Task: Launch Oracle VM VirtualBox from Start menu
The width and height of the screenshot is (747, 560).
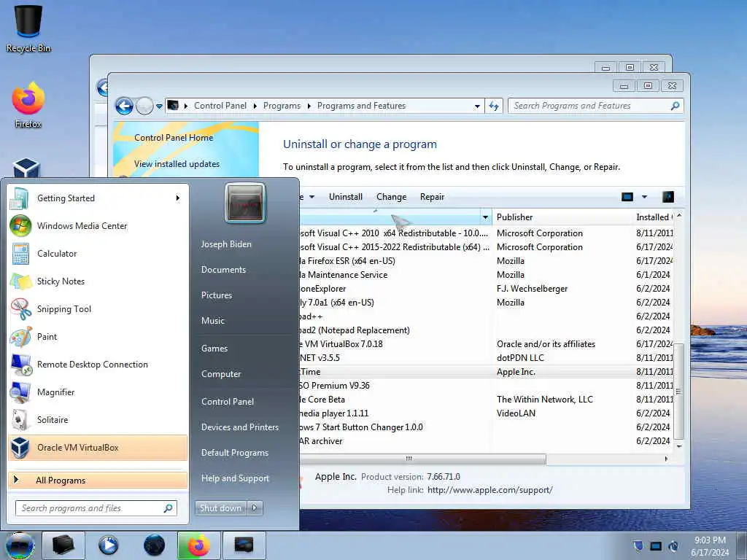Action: (98, 447)
